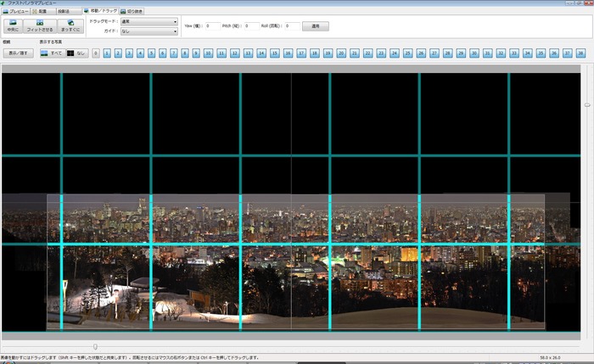Click the horizontal field-of-view slider handle

coord(95,346)
